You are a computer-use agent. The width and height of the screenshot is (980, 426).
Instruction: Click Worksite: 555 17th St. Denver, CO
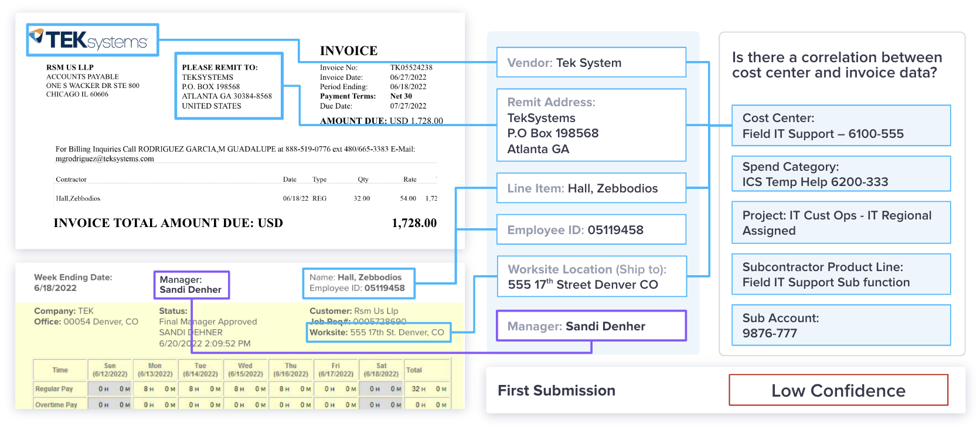(377, 332)
